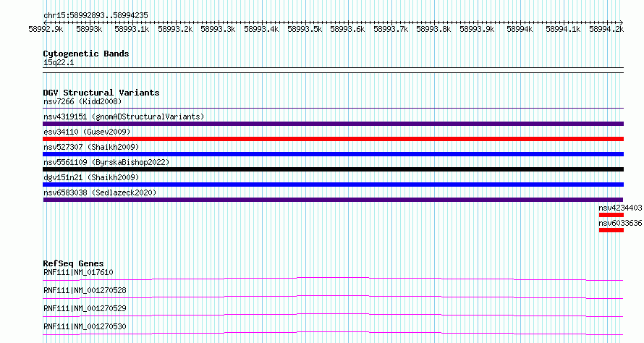Select dgv151n21 (Shaikh2009) label
644x343 pixels.
click(91, 177)
